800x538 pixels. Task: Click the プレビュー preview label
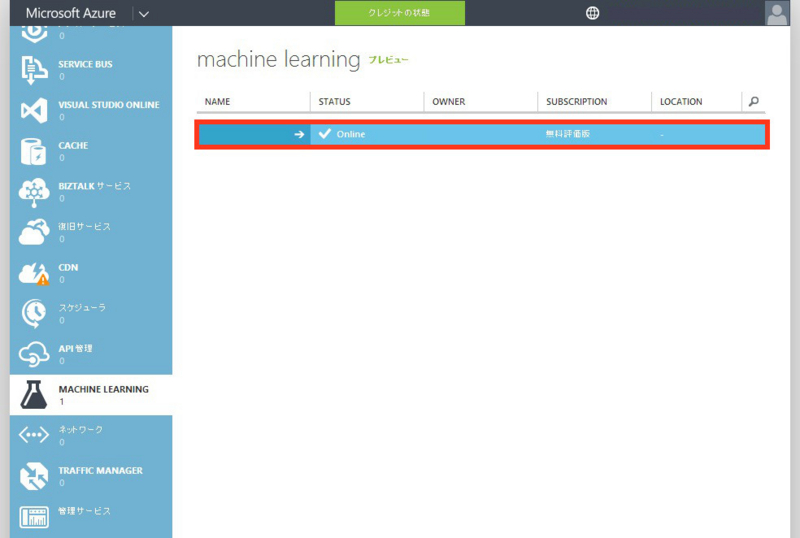tap(388, 60)
